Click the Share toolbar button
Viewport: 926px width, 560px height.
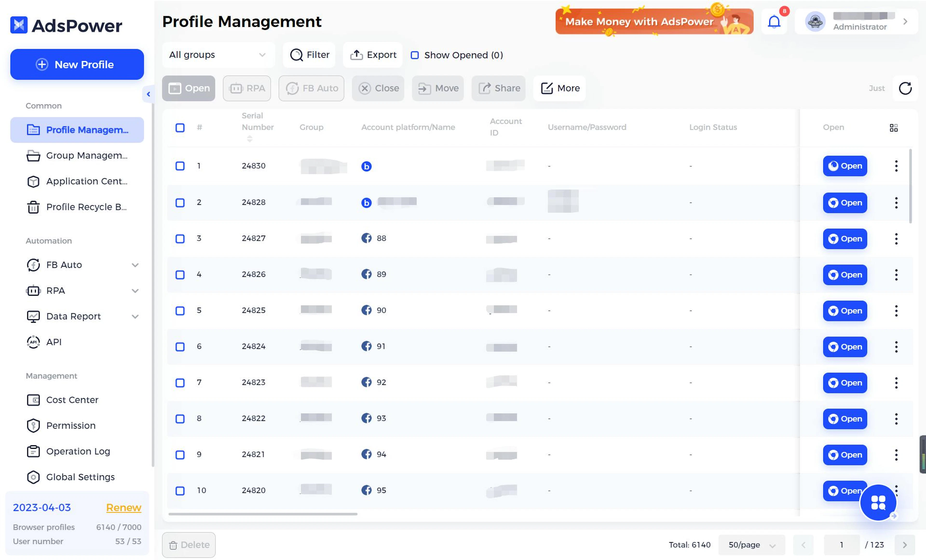pos(498,88)
